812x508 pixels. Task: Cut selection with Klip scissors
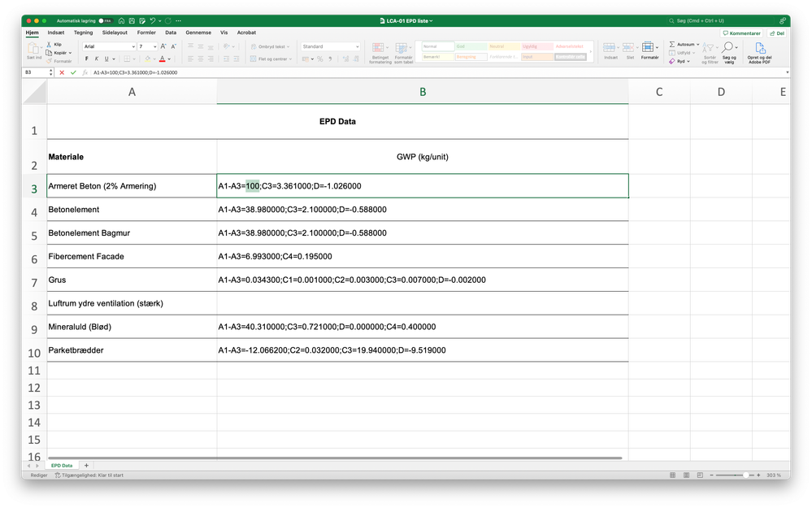49,45
